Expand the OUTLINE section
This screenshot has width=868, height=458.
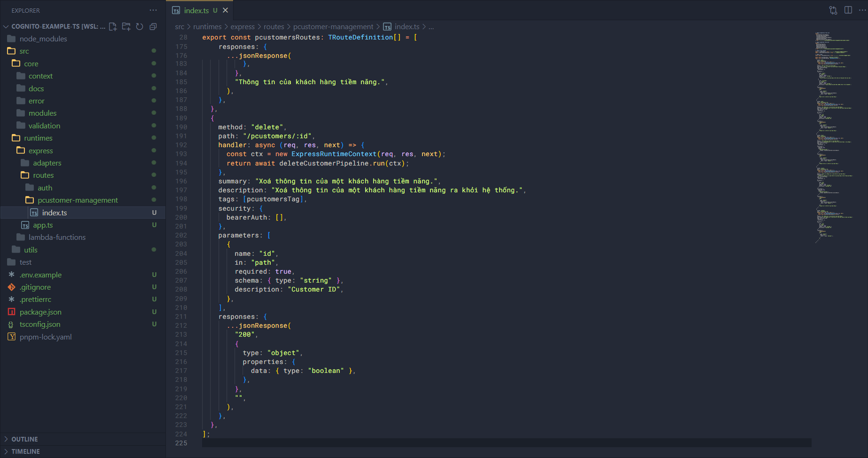coord(24,439)
